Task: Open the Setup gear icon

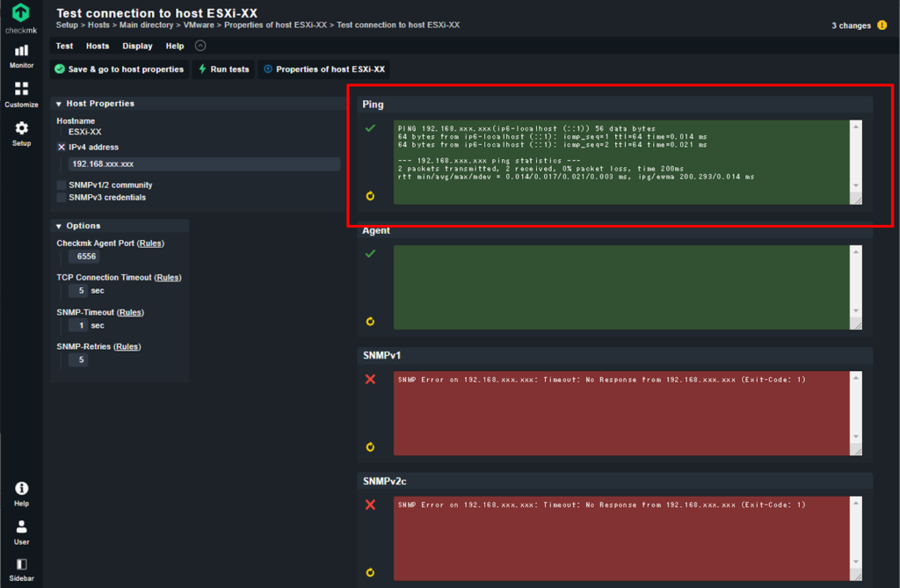Action: [x=21, y=128]
